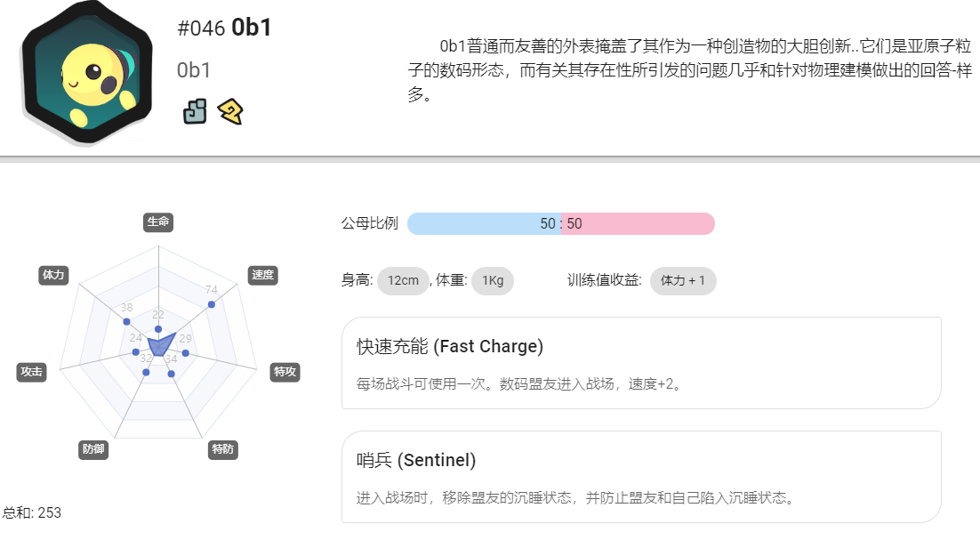Click the #046 0b1 title heading

[224, 28]
